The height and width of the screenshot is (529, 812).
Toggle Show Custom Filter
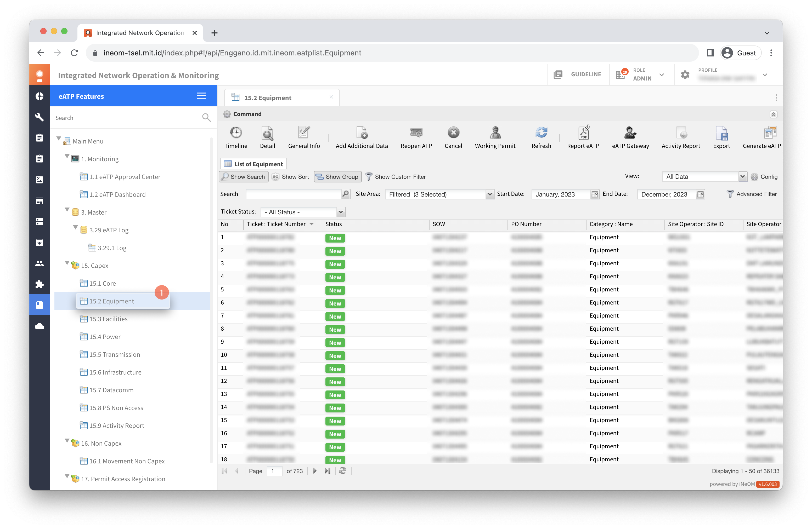(x=396, y=177)
